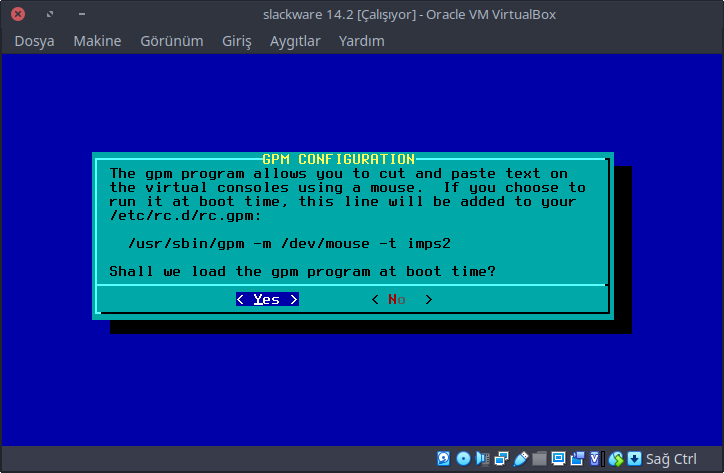Click the GPM CONFIGURATION dialog title
The height and width of the screenshot is (473, 724).
[338, 159]
